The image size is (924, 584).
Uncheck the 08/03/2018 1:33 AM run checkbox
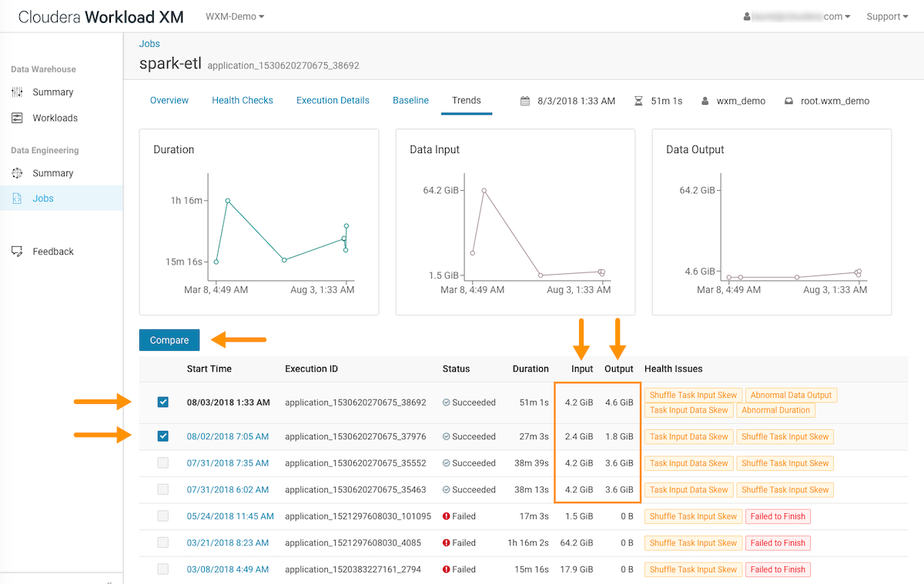click(162, 402)
